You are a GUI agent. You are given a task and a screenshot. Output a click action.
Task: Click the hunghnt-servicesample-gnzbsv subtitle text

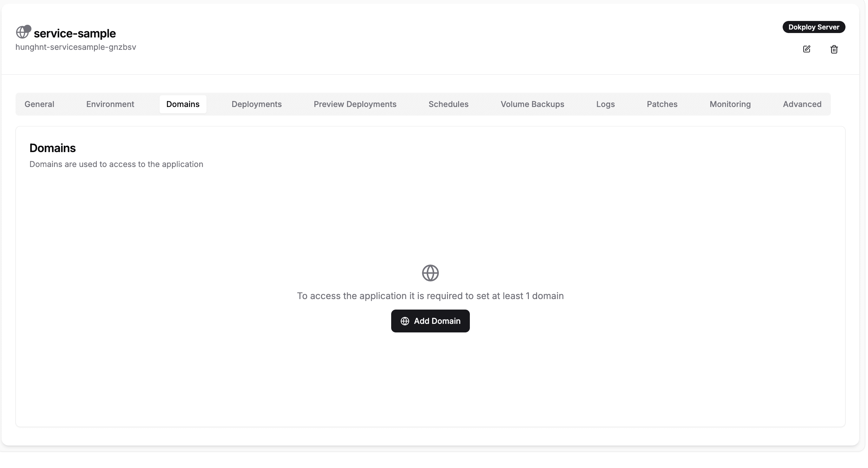point(76,47)
